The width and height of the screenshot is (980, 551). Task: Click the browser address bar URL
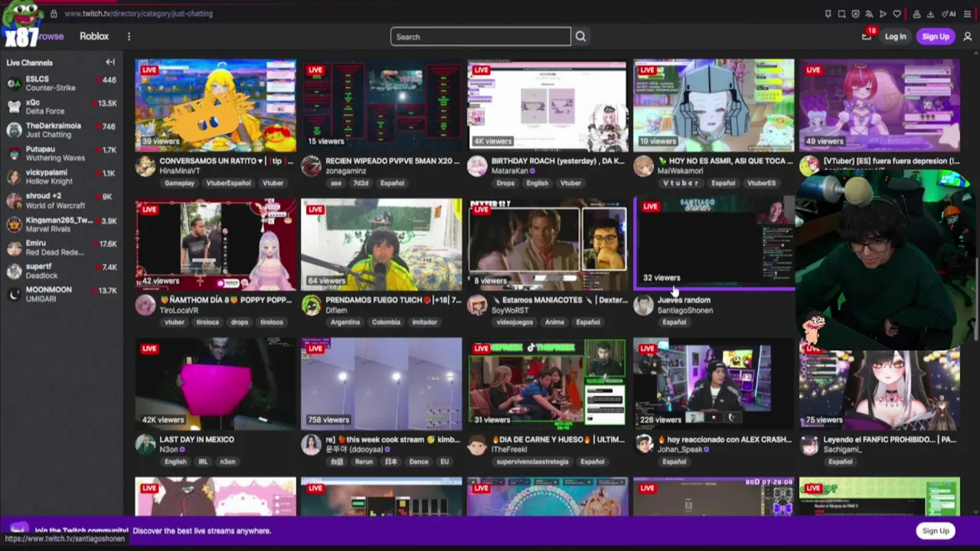[139, 14]
